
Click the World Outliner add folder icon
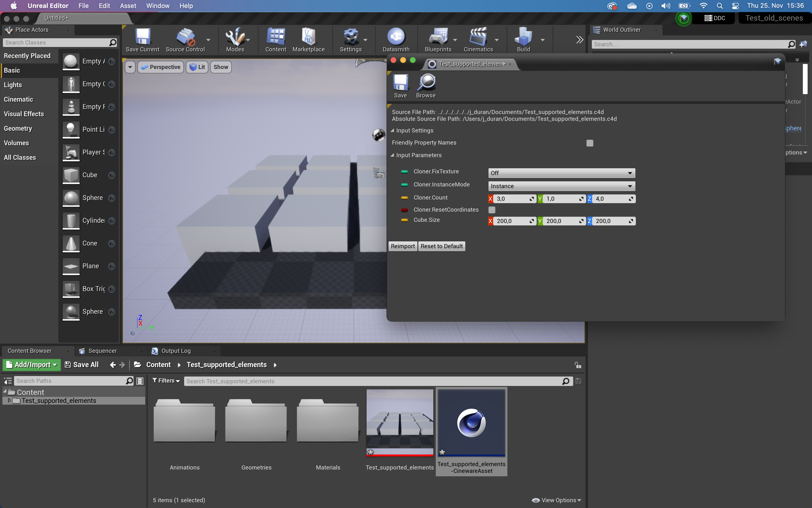point(803,44)
